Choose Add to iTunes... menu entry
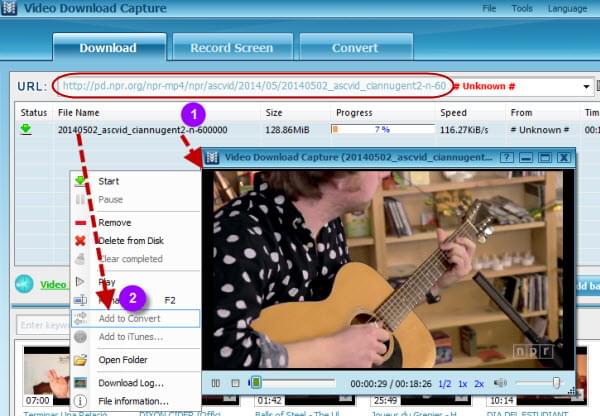Viewport: 600px width, 416px height. coord(135,337)
